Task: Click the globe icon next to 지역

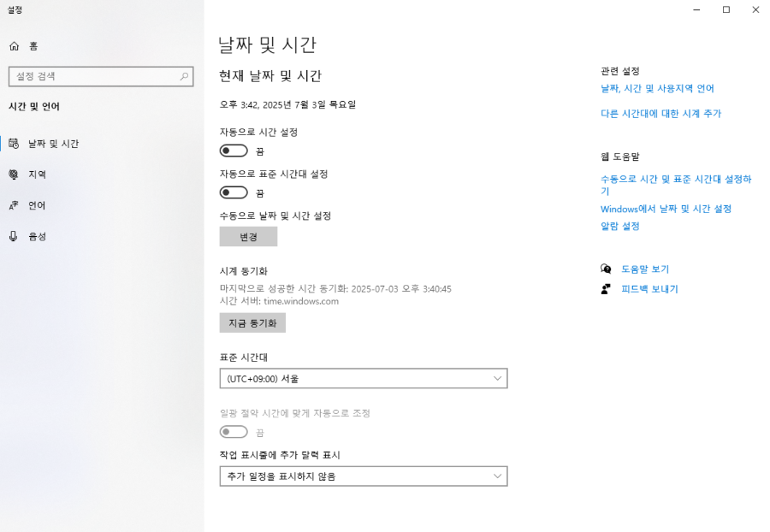Action: point(15,174)
